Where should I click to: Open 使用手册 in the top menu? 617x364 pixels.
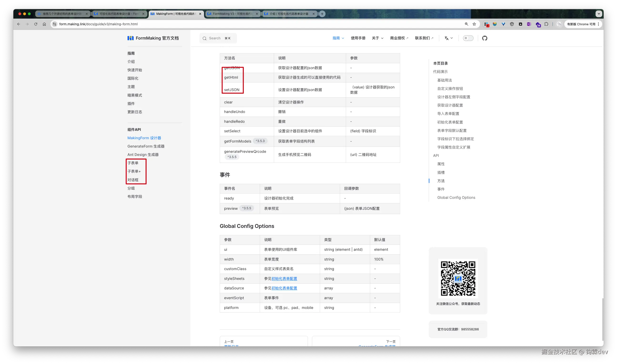358,38
